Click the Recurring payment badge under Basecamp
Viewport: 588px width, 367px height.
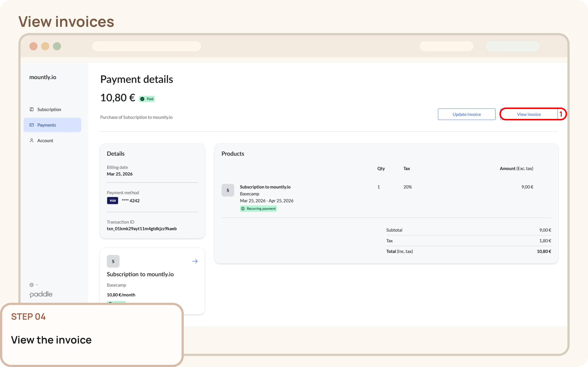coord(258,208)
